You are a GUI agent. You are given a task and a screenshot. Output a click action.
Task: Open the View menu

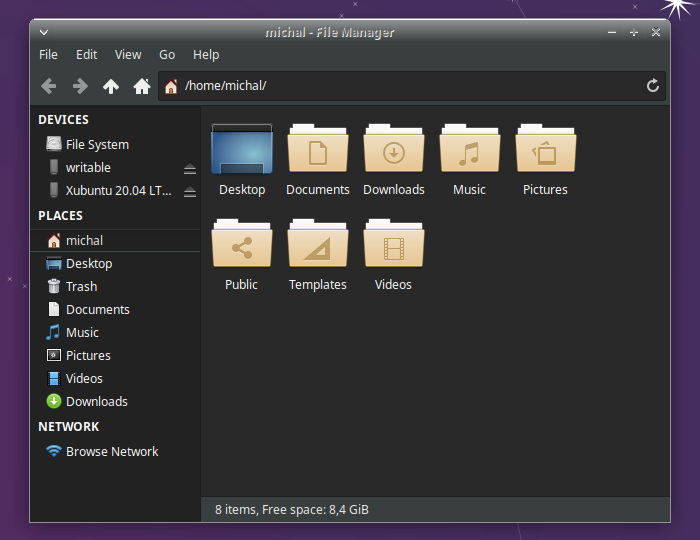[x=128, y=54]
